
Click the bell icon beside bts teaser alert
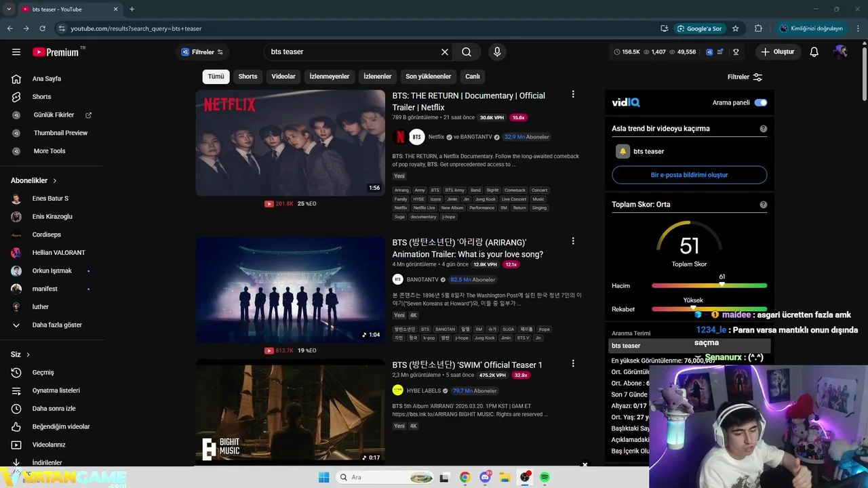(623, 151)
